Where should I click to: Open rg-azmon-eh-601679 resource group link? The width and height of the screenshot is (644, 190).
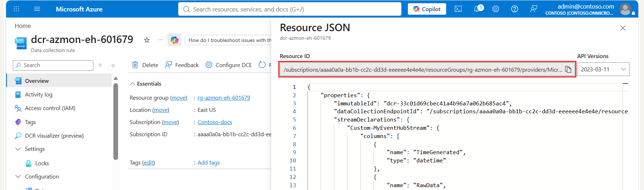[x=224, y=98]
